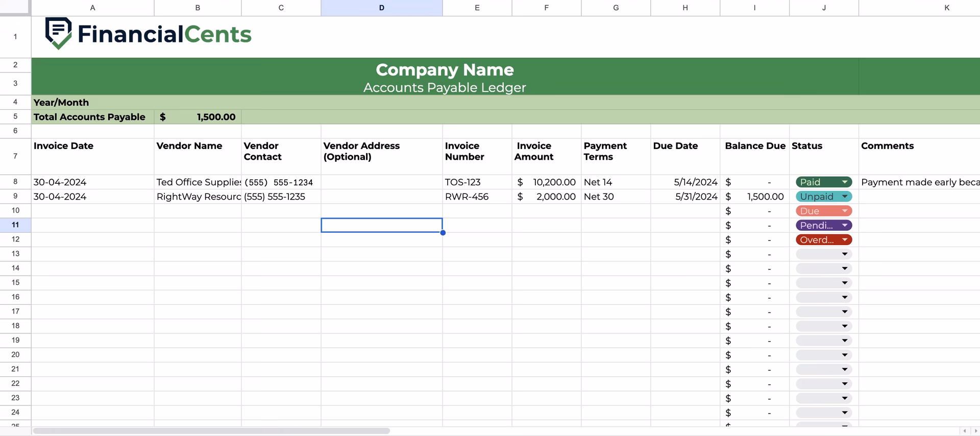Select row 5 header
The image size is (980, 436).
15,116
